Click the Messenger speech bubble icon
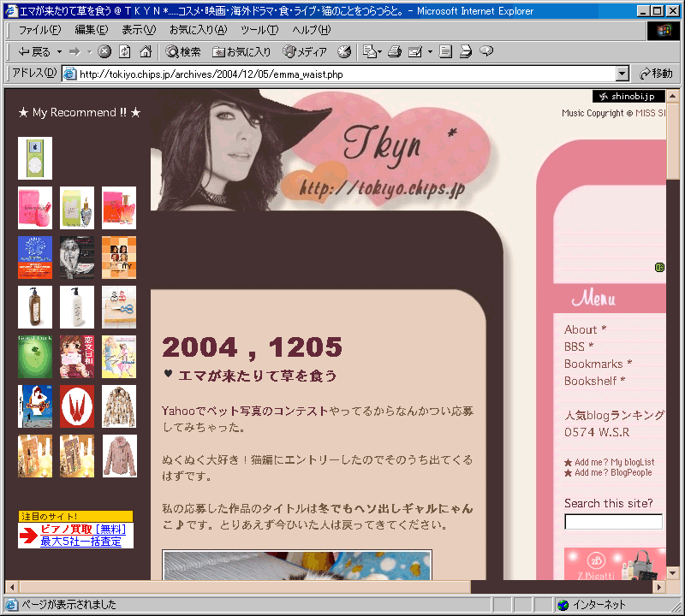 point(486,51)
